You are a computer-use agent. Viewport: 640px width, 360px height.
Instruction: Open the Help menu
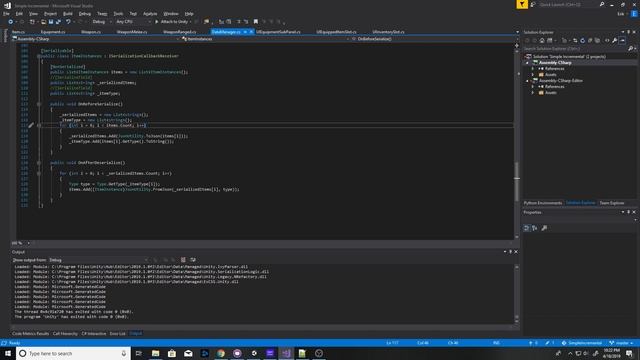189,13
